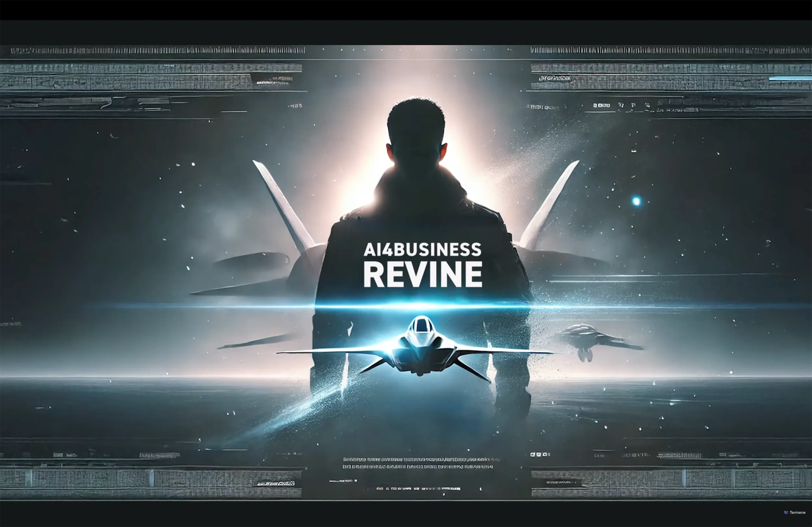Screen dimensions: 812x527
Task: Click the Termene logo icon
Action: tap(786, 512)
